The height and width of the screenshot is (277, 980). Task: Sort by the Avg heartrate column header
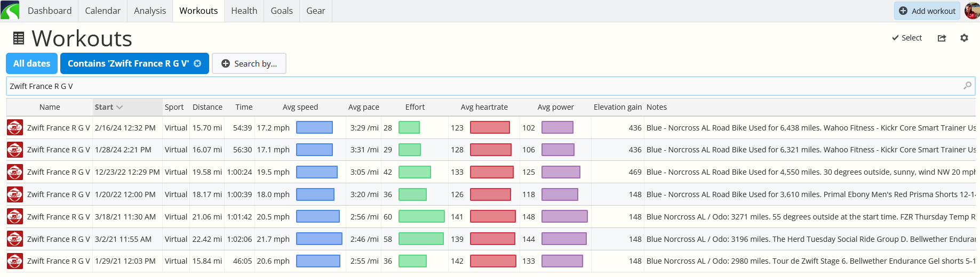[484, 107]
